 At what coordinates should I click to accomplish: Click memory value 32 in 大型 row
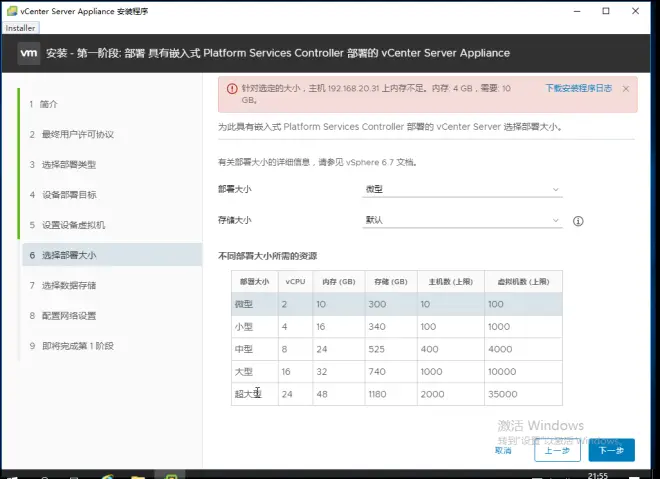(x=322, y=372)
